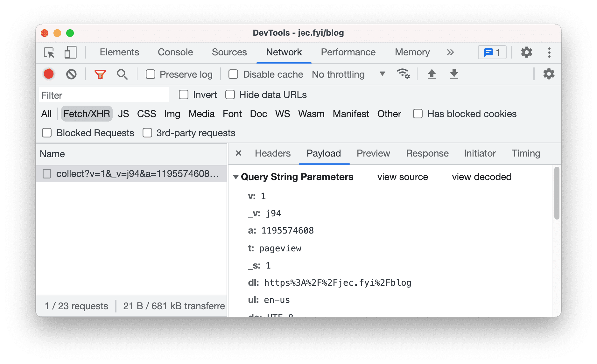Check Hide data URLs
The height and width of the screenshot is (364, 597).
coord(230,94)
